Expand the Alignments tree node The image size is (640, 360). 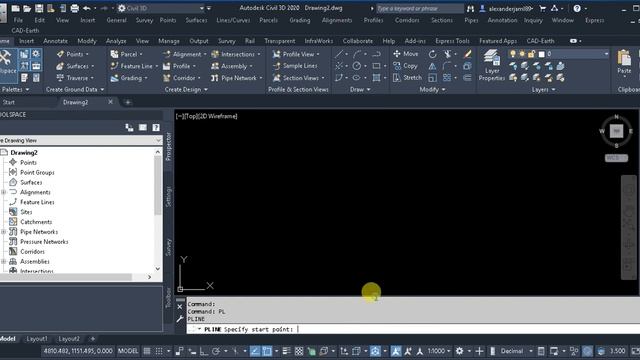point(4,192)
